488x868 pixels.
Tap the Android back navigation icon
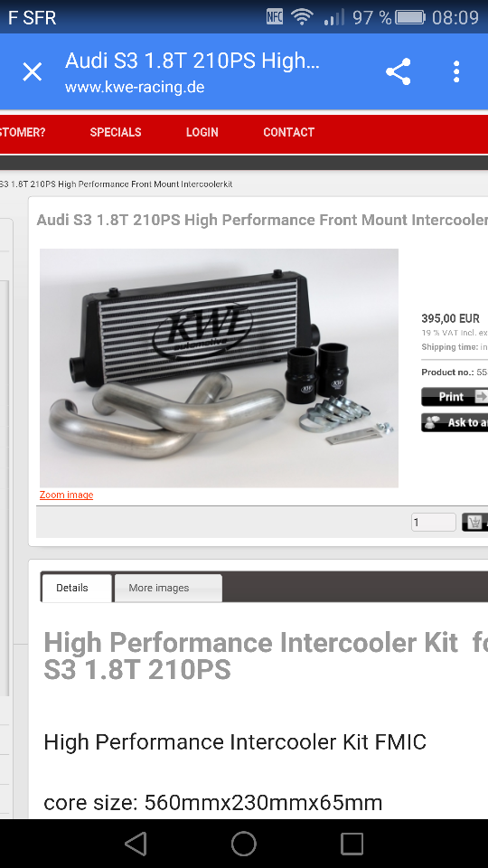[136, 844]
